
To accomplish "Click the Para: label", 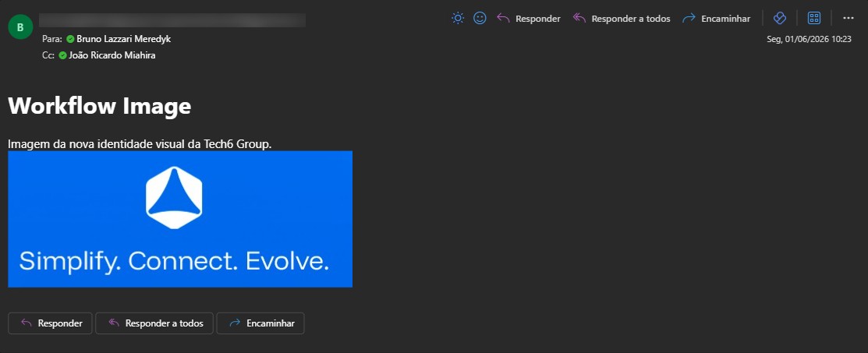I will coord(52,39).
